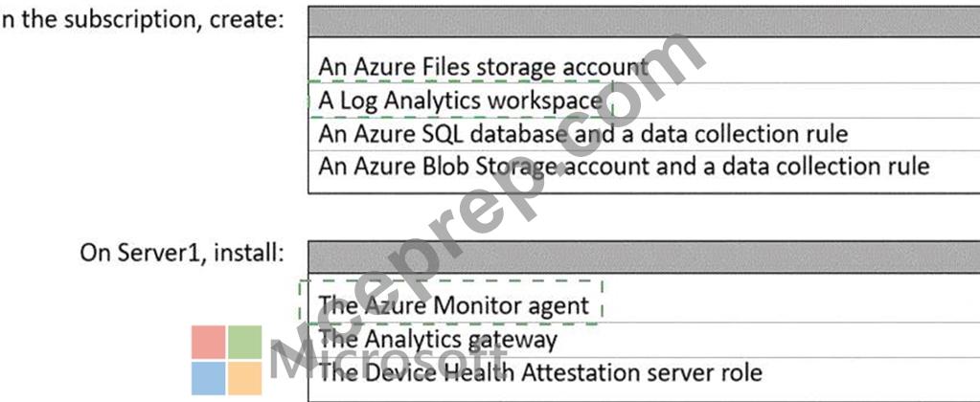
Task: Click the green square of the Microsoft logo
Action: 245,342
